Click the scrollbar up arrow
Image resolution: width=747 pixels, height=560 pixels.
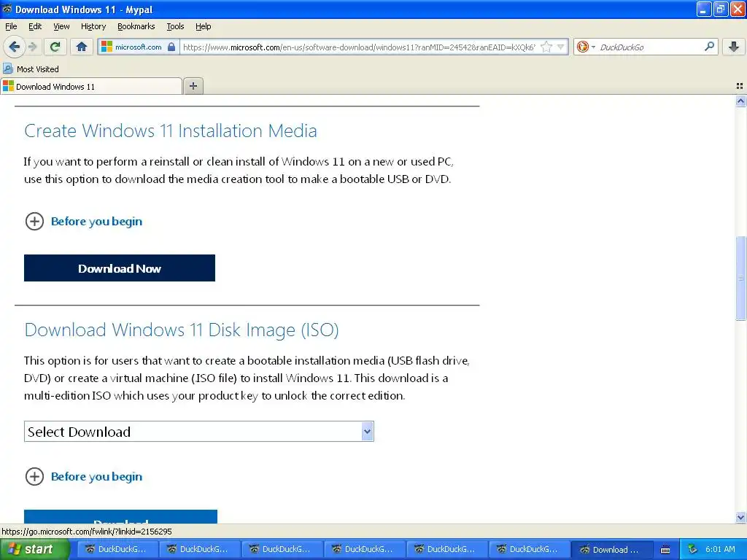pos(740,101)
